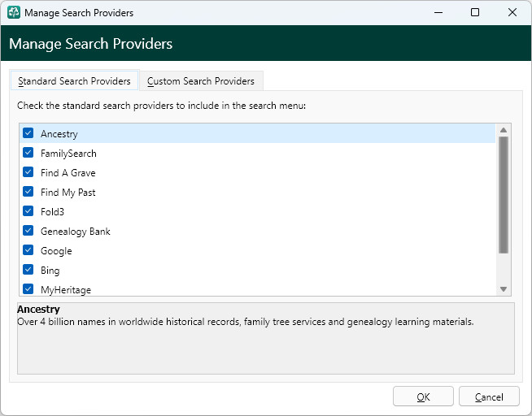Image resolution: width=532 pixels, height=416 pixels.
Task: Click the bold Ancestry description heading
Action: pyautogui.click(x=38, y=310)
